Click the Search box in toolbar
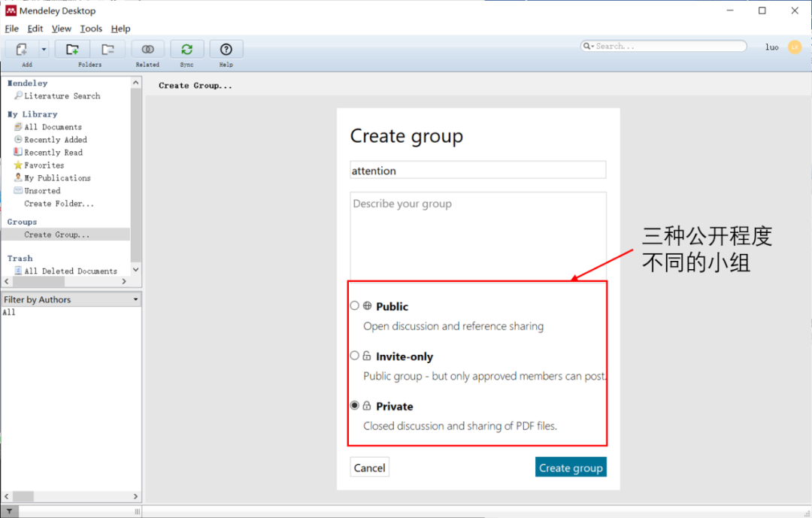This screenshot has height=518, width=812. pyautogui.click(x=664, y=46)
